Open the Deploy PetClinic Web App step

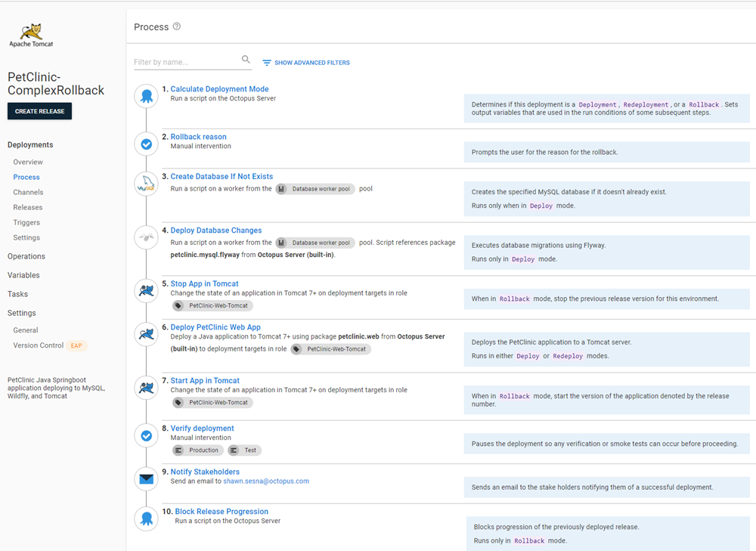click(x=215, y=327)
